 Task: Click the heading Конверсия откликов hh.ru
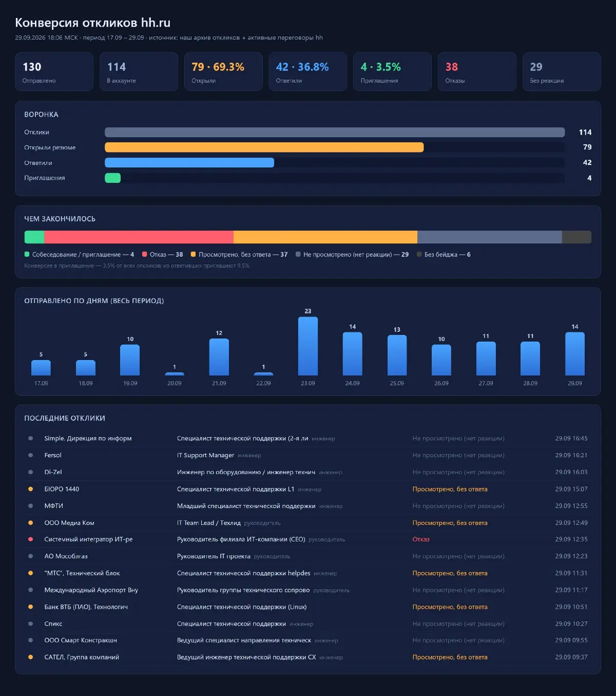[93, 23]
